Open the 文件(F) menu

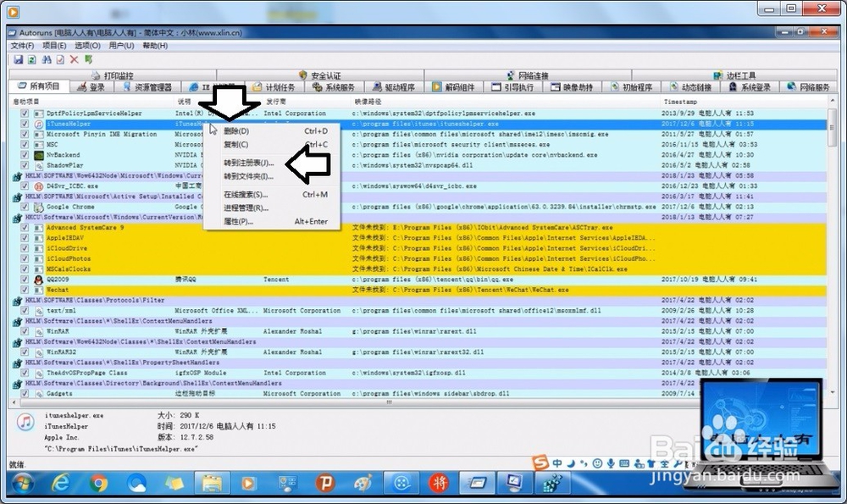tap(22, 46)
